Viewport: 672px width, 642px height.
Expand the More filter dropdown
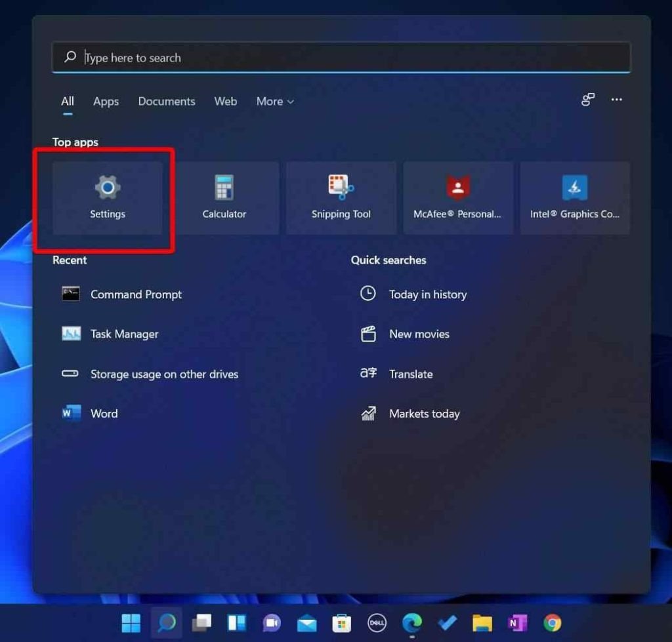pyautogui.click(x=274, y=102)
